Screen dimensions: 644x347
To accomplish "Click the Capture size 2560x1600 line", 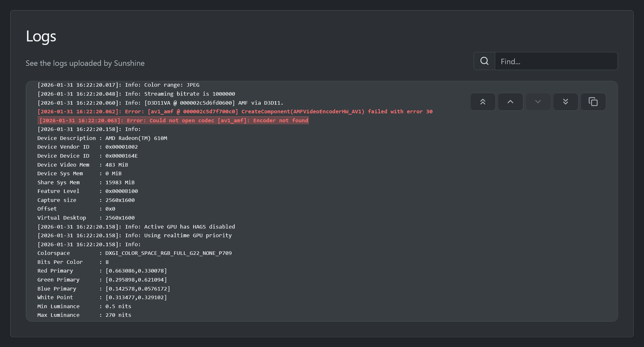I will point(86,200).
